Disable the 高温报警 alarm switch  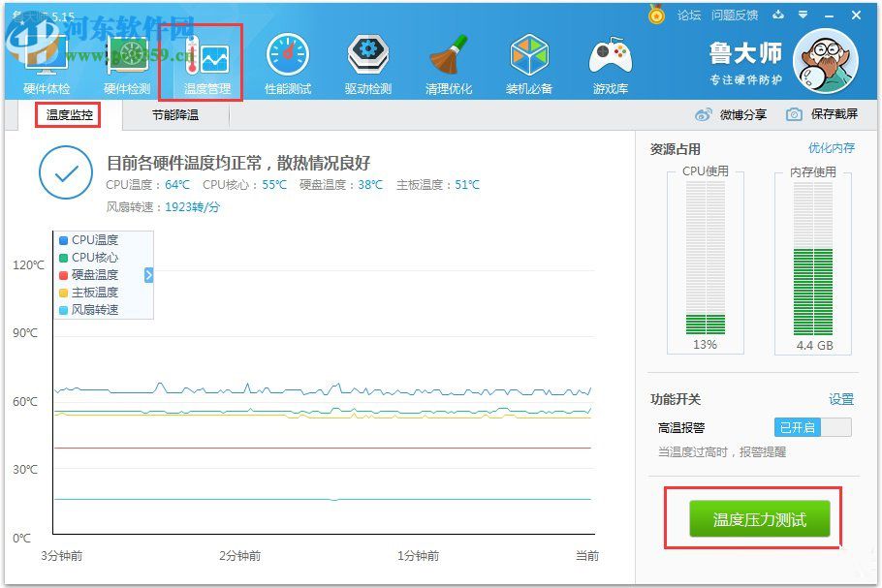point(812,426)
